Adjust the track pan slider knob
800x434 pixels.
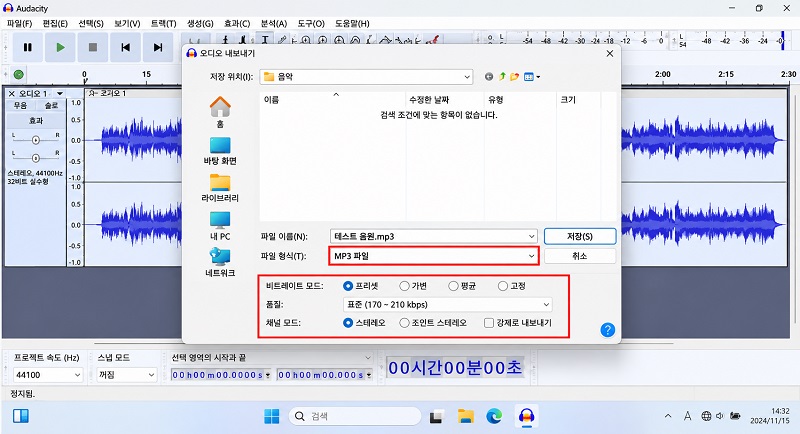35,158
